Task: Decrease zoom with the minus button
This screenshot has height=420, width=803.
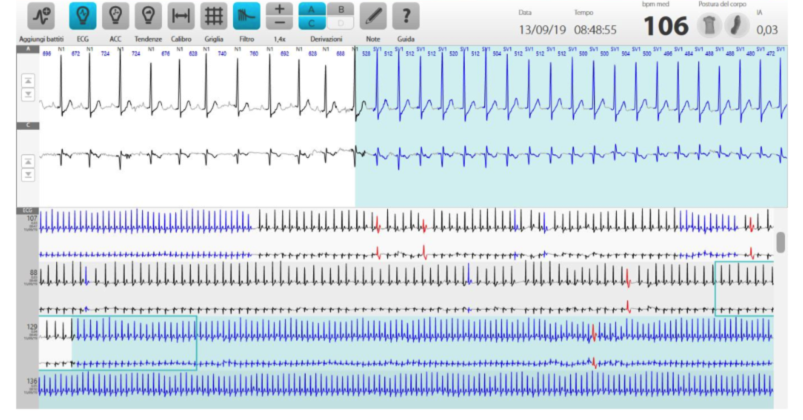Action: (280, 23)
